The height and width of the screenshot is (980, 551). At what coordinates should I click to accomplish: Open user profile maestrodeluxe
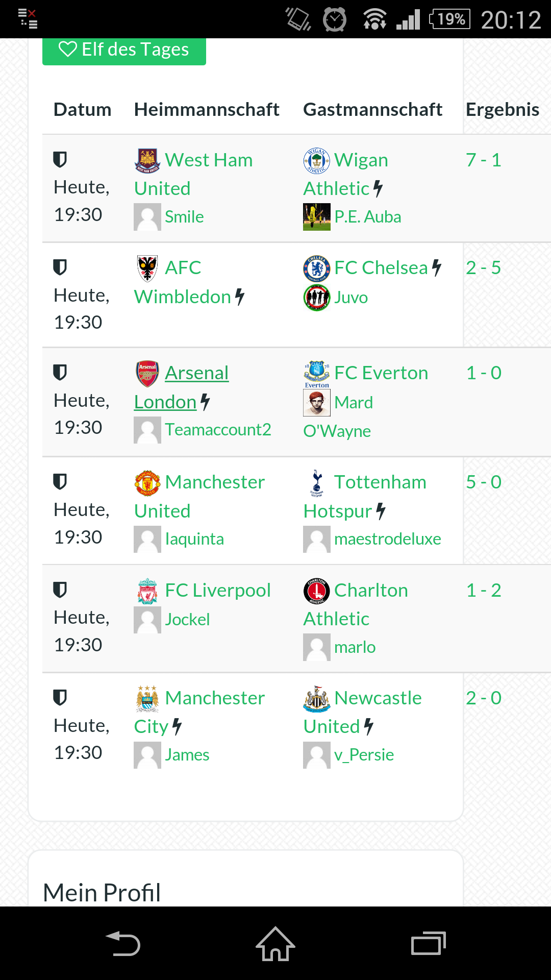[387, 539]
